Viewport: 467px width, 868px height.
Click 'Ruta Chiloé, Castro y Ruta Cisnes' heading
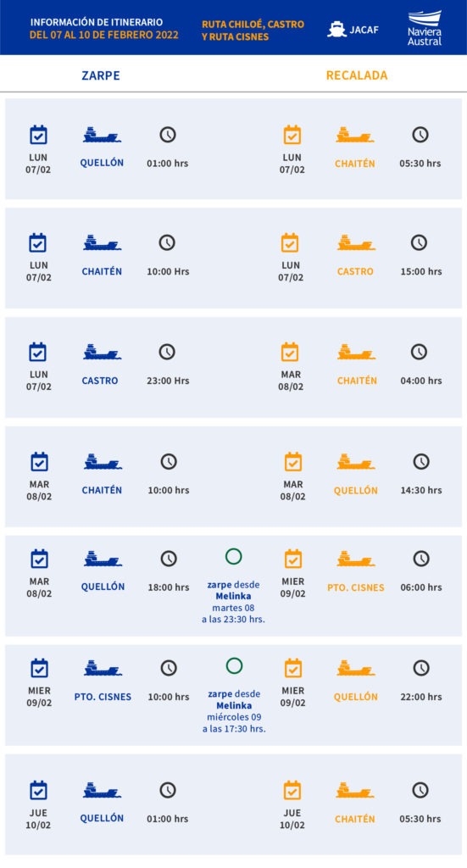click(x=253, y=31)
